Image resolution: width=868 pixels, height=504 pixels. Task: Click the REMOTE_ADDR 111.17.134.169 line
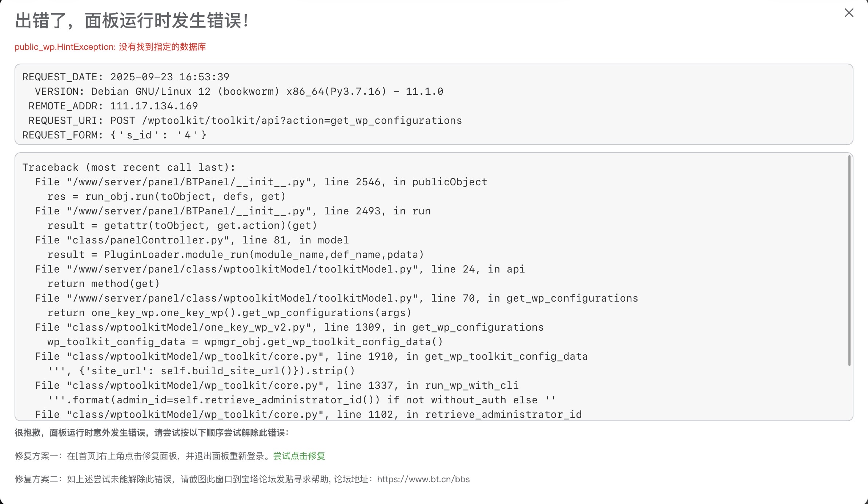(x=113, y=106)
